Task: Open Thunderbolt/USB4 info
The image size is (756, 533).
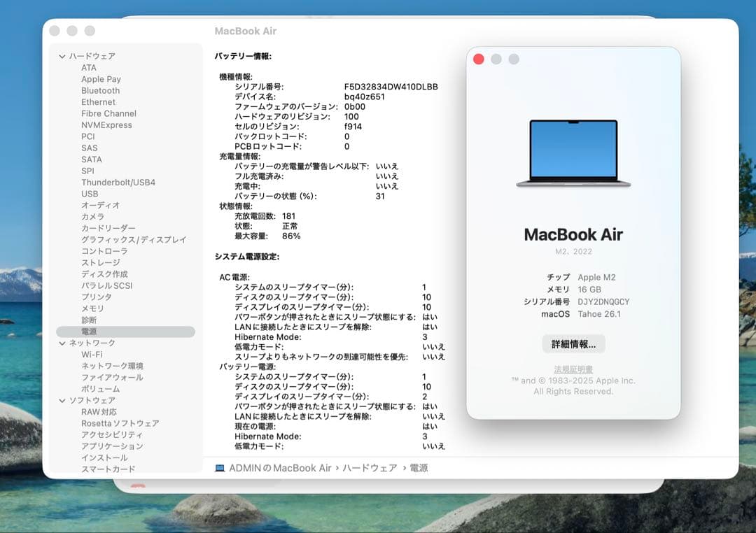Action: (118, 183)
